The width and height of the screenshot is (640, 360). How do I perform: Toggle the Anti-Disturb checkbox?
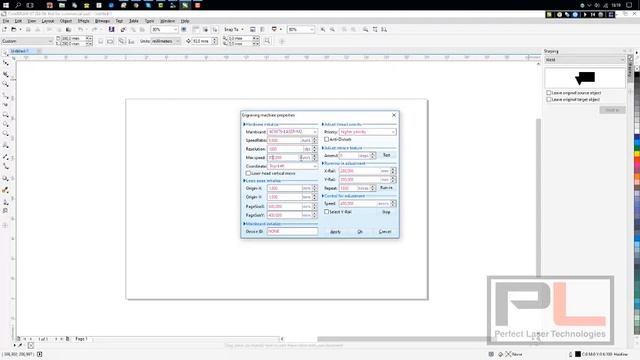pyautogui.click(x=327, y=140)
